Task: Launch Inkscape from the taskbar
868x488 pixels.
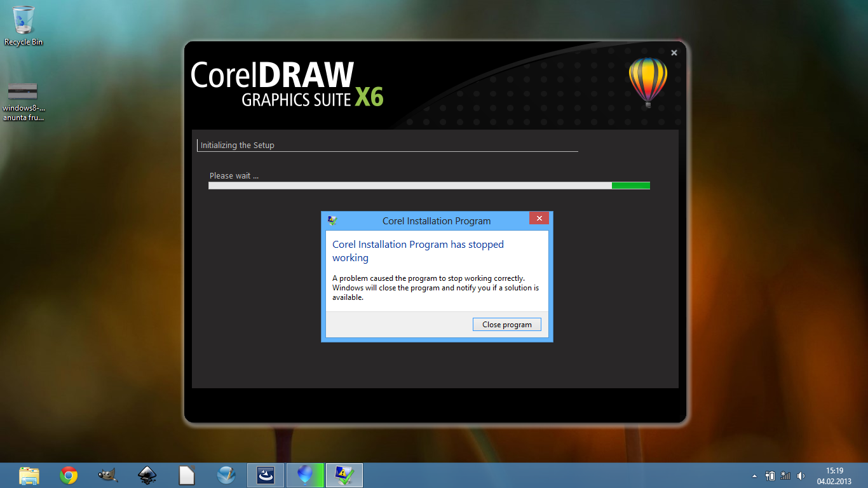Action: (147, 475)
